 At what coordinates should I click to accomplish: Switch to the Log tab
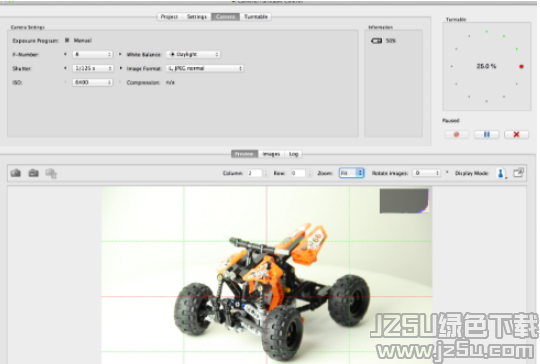coord(293,154)
